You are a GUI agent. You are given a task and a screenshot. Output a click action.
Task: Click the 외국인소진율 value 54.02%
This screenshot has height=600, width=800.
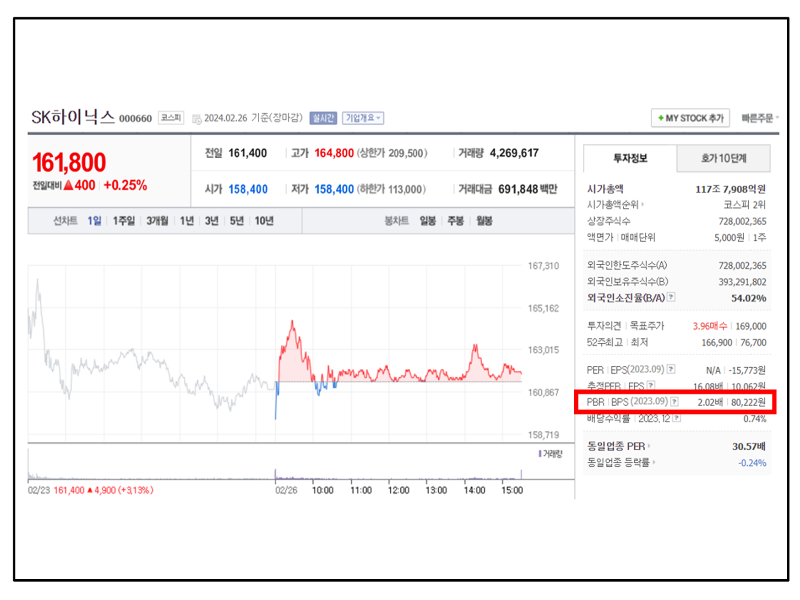point(748,298)
